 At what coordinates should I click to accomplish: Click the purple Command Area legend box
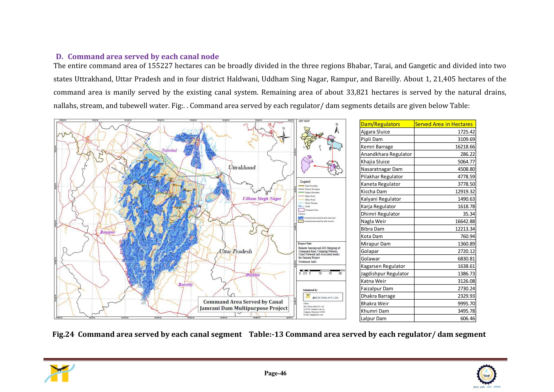(301, 210)
